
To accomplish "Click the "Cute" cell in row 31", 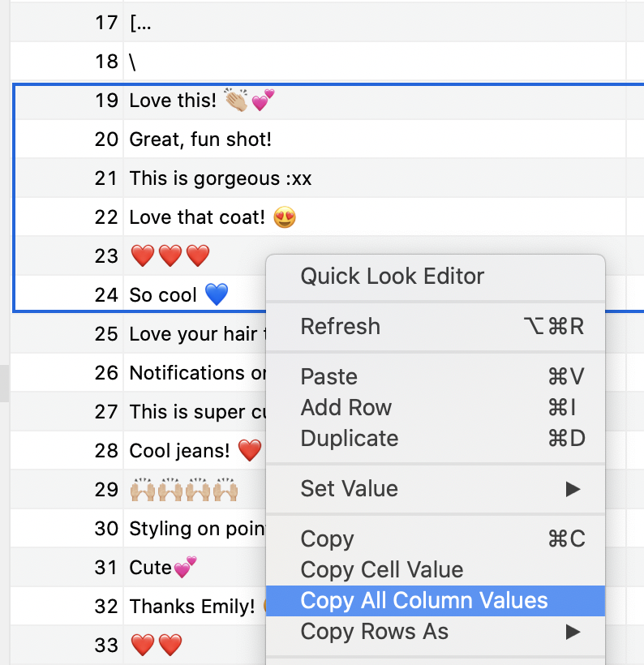I will [162, 568].
